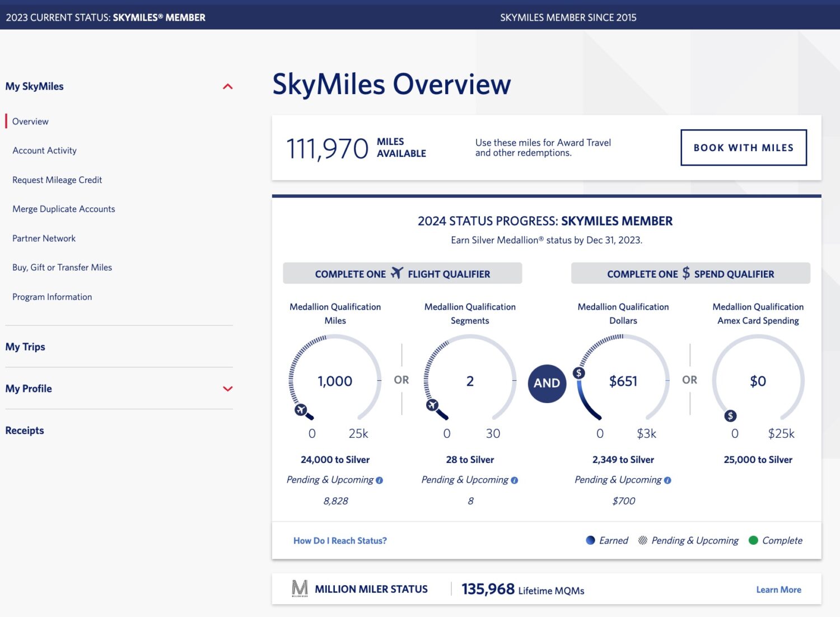Image resolution: width=840 pixels, height=617 pixels.
Task: Click the Earned legend indicator
Action: pos(590,540)
